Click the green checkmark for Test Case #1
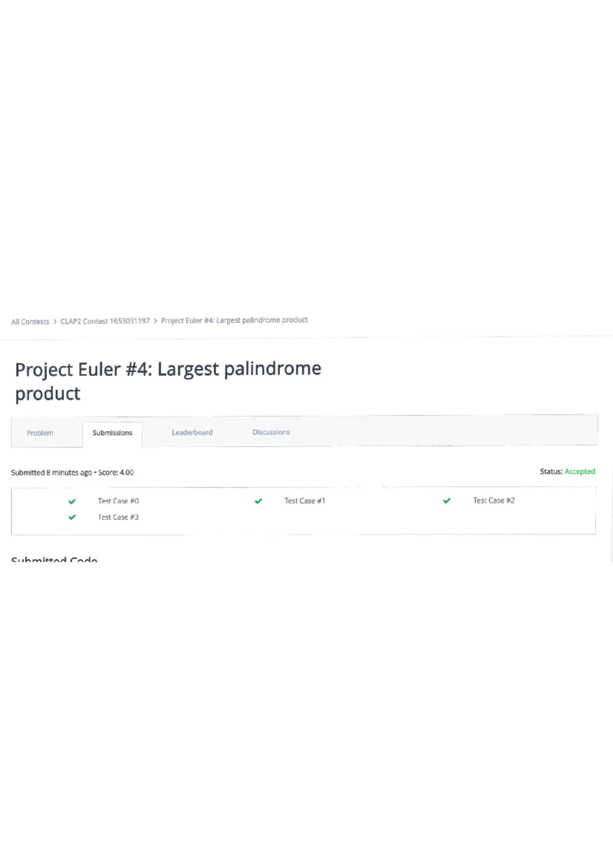The height and width of the screenshot is (868, 613). 258,501
